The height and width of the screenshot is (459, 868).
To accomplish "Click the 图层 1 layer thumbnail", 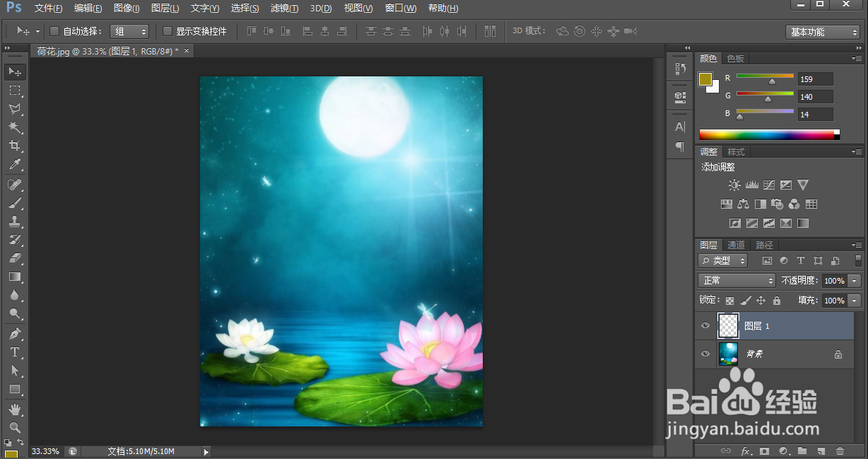I will (727, 325).
